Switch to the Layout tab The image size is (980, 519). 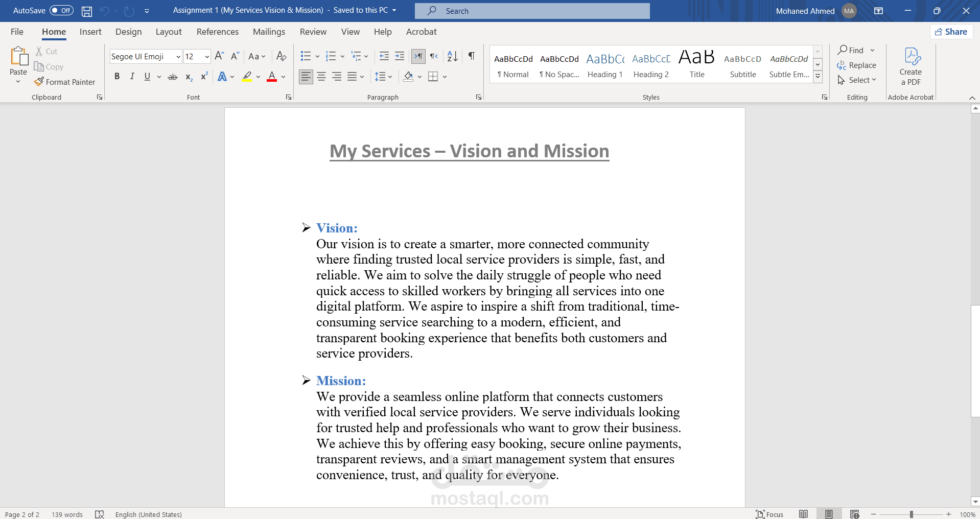tap(169, 32)
